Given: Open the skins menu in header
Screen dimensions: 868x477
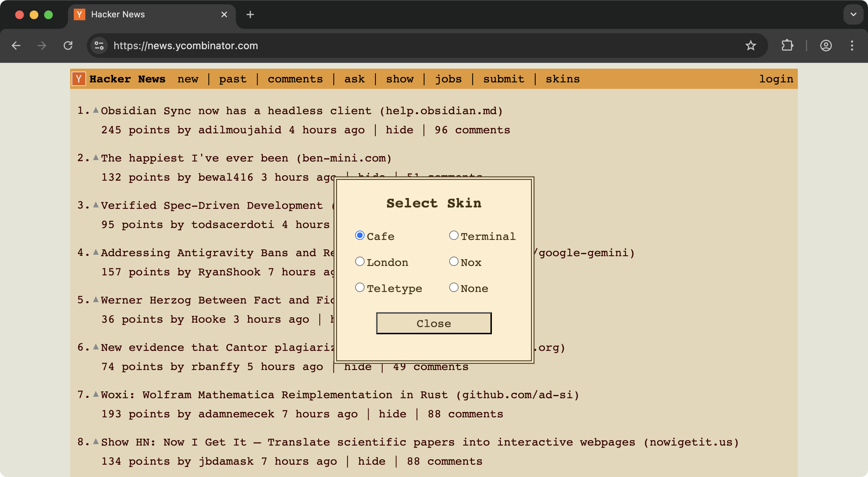Looking at the screenshot, I should point(562,79).
